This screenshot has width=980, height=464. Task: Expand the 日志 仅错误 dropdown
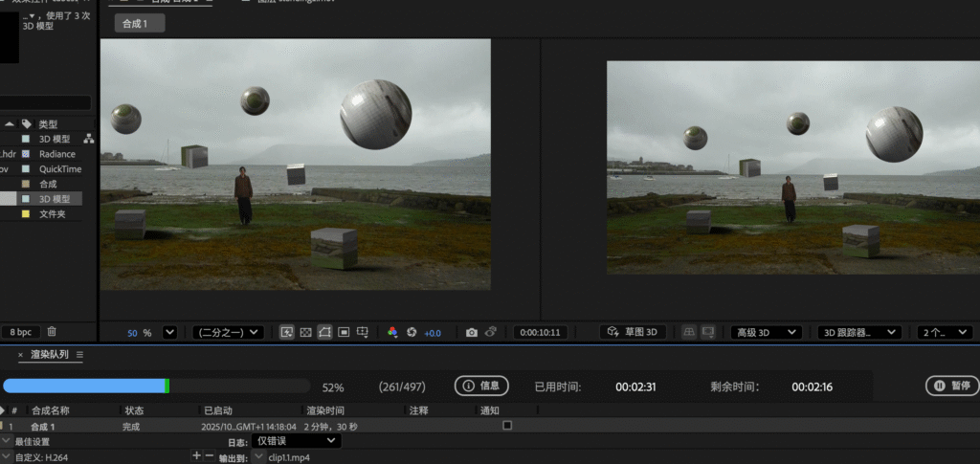pos(295,441)
